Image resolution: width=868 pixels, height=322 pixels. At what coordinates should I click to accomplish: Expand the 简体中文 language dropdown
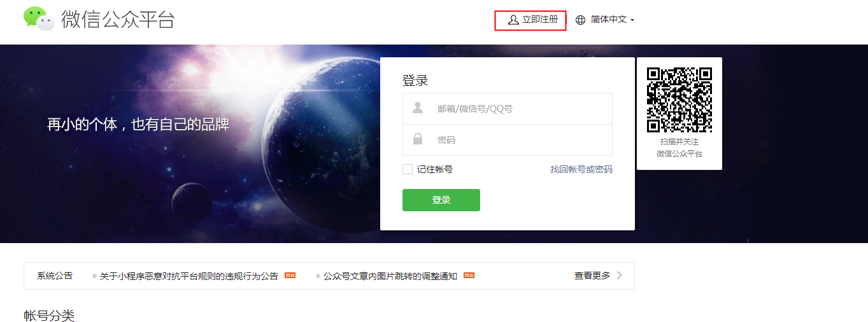[x=613, y=20]
